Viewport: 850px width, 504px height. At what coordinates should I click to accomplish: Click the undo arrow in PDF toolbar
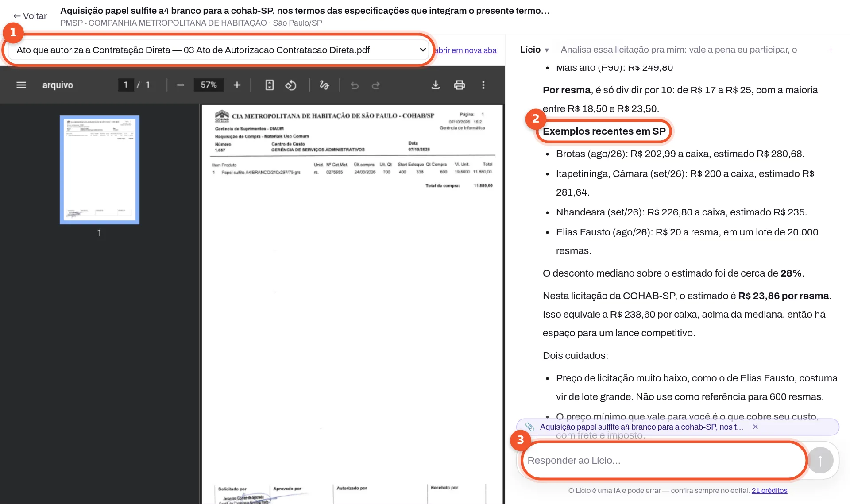[x=355, y=85]
